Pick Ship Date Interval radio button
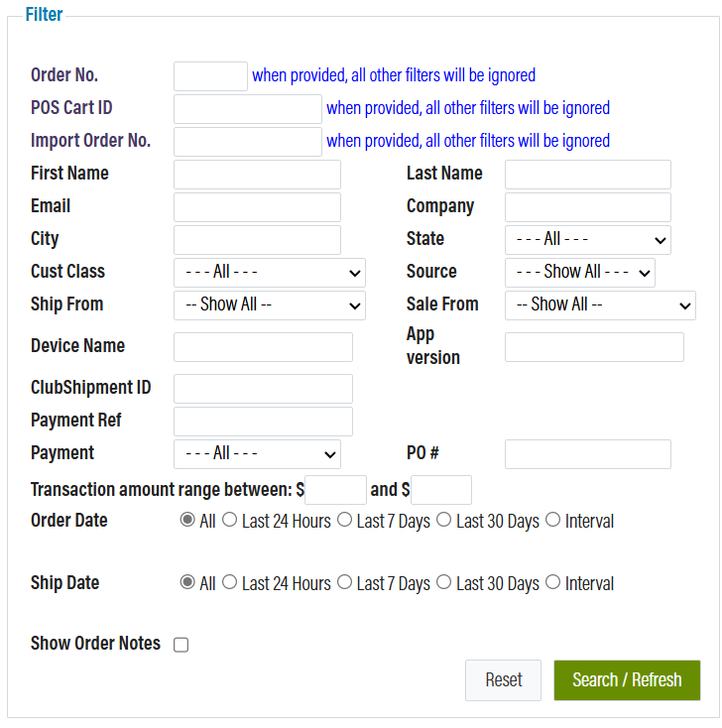 tap(552, 583)
